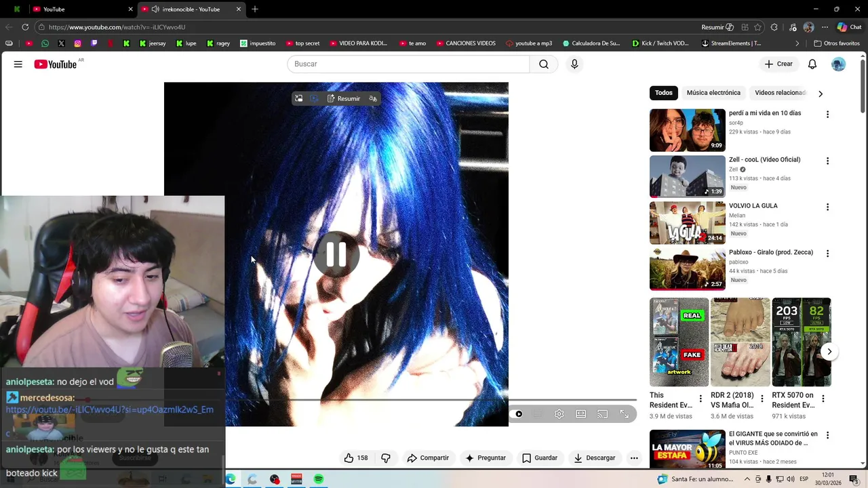
Task: Open the YouTube hamburger guide menu
Action: point(18,64)
